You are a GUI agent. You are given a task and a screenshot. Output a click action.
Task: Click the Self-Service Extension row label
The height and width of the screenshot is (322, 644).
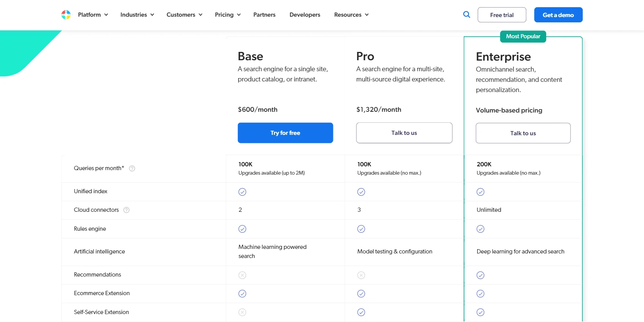point(101,312)
